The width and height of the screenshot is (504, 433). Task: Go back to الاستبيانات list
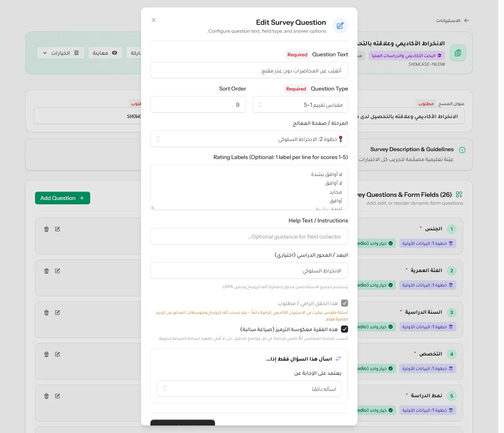click(x=452, y=20)
